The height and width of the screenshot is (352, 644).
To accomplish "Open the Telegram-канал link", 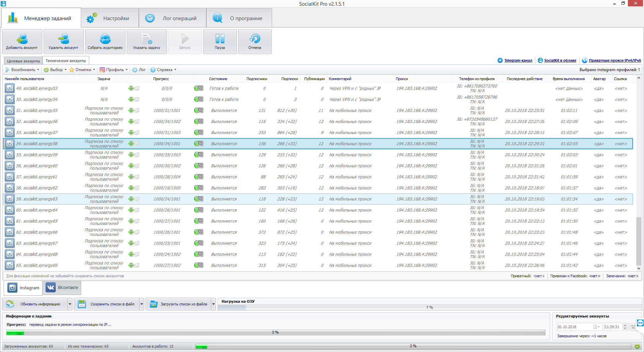I will coord(518,60).
